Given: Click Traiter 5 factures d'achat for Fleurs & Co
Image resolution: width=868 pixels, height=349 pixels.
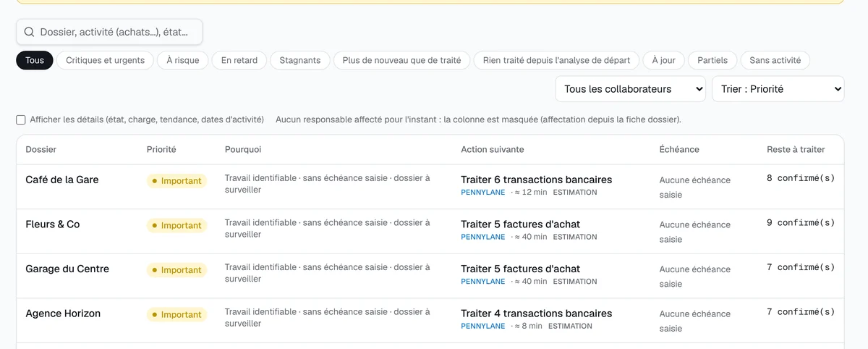Looking at the screenshot, I should [521, 224].
